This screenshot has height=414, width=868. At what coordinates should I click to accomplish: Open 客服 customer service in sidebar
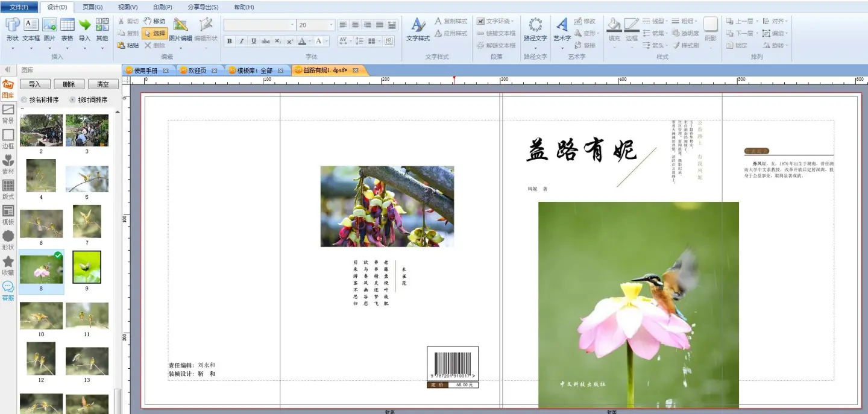click(8, 291)
